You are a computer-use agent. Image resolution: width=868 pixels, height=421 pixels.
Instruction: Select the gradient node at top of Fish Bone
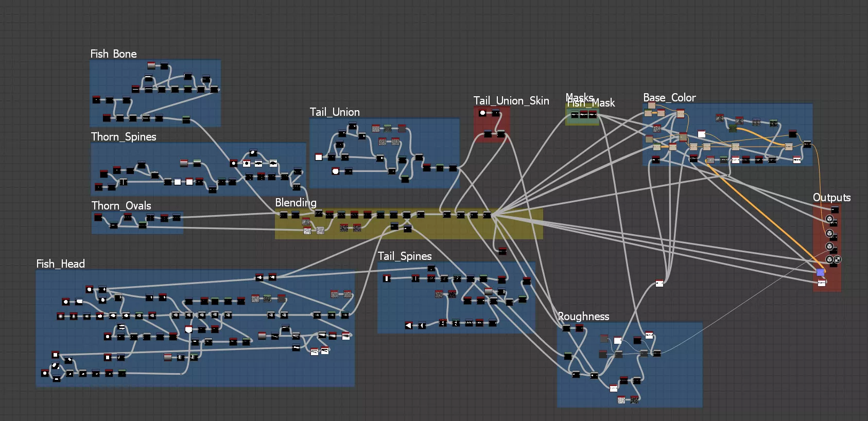[x=151, y=66]
